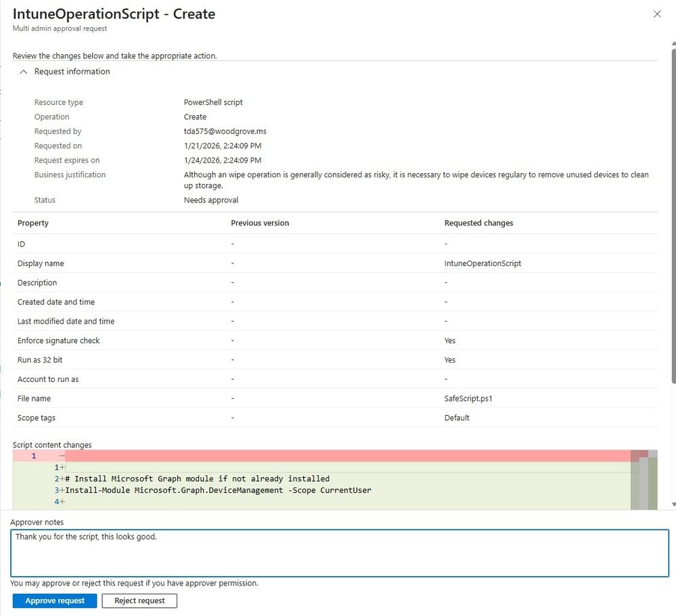Select the requester email tda575@woodgrove.ms
Viewport: 676px width, 616px height.
click(225, 131)
